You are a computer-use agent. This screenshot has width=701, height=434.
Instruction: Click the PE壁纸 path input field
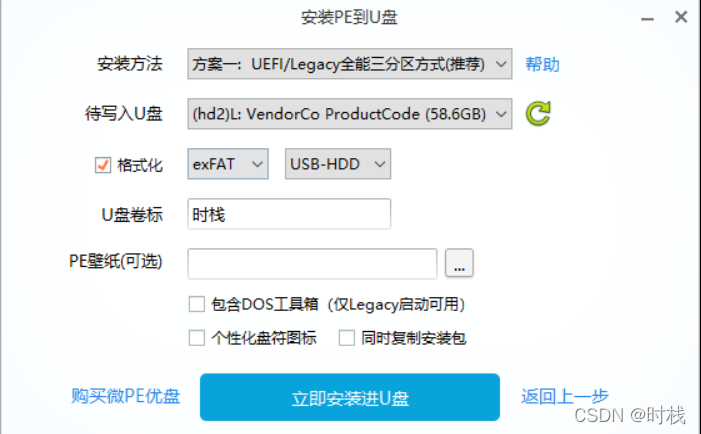(312, 264)
